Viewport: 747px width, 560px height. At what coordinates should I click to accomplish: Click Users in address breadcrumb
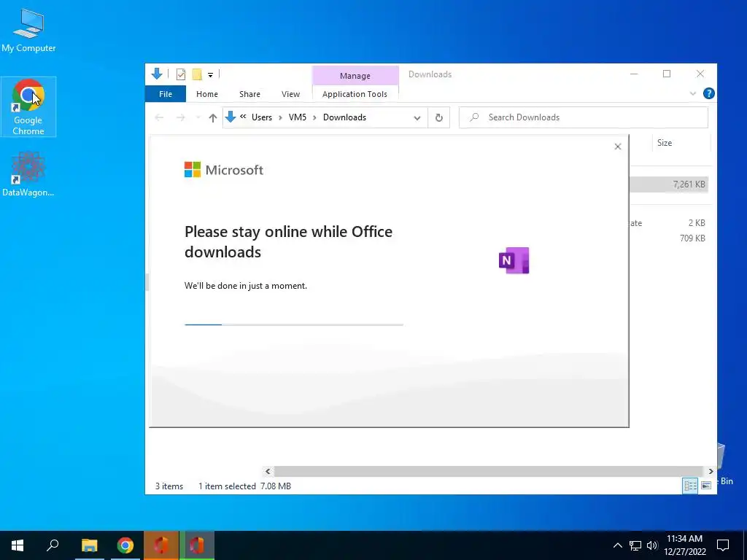pyautogui.click(x=262, y=117)
